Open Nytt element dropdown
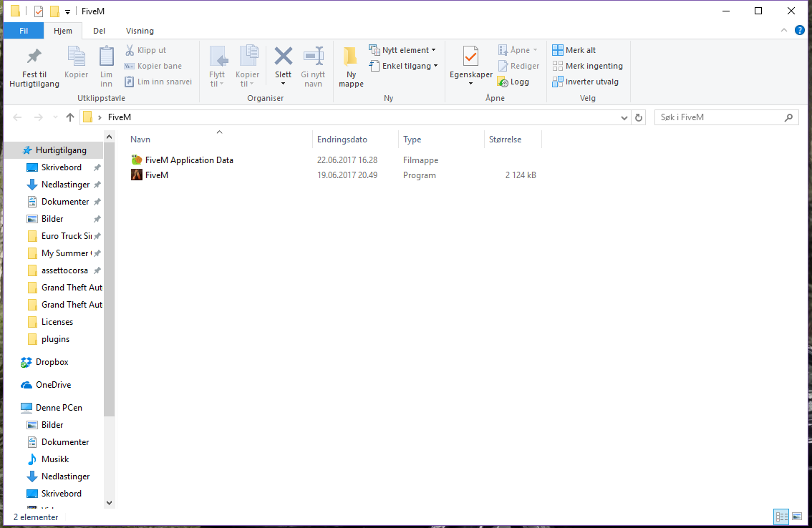 coord(402,50)
